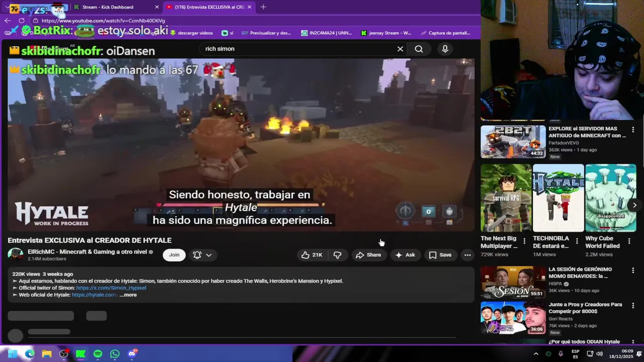Image resolution: width=644 pixels, height=362 pixels.
Task: Open ElRichMC channel avatar
Action: point(16,255)
